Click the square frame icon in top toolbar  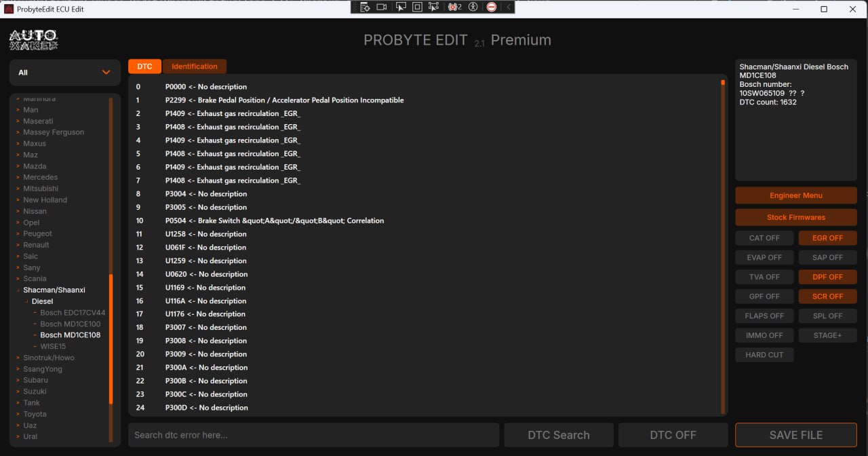417,7
